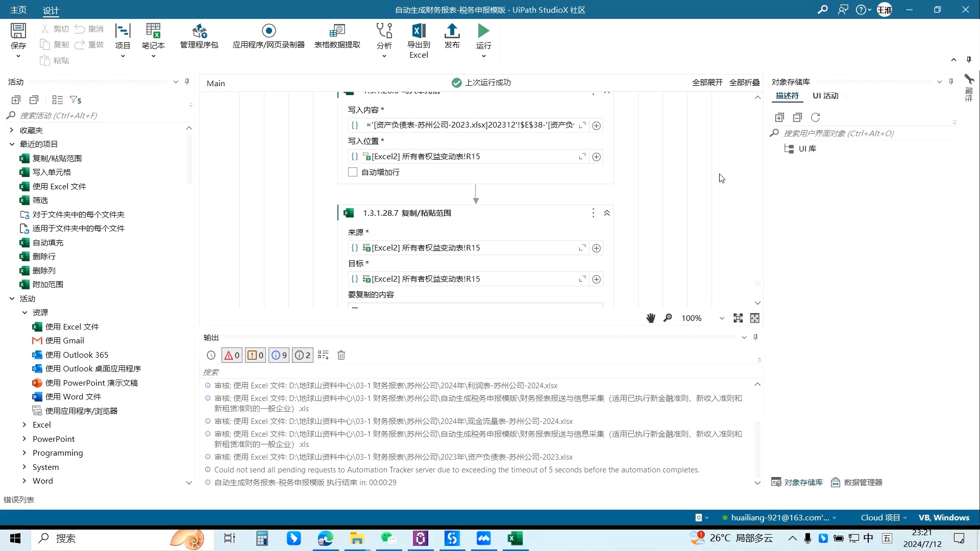
Task: Open the 对象存储库 bottom tab
Action: (797, 482)
